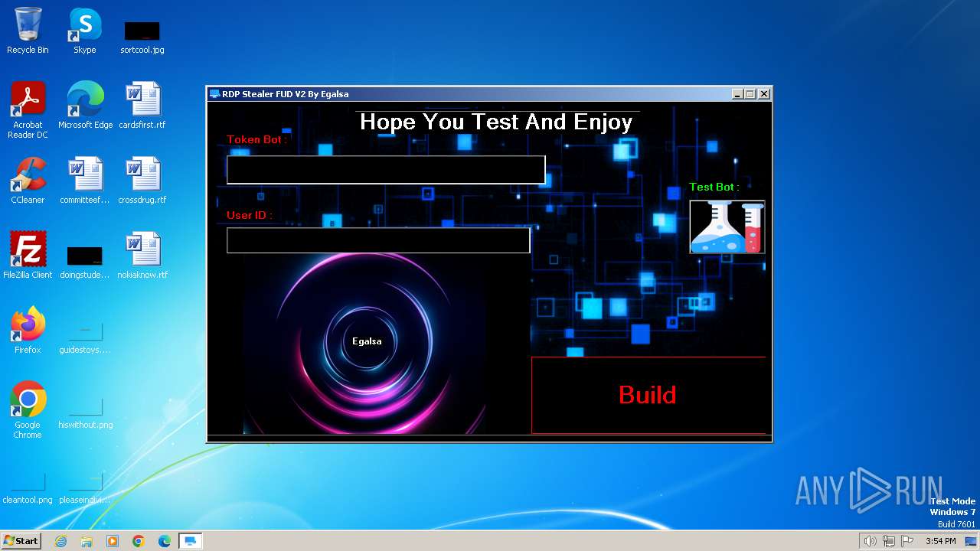The image size is (980, 551).
Task: Click the Action Center flag icon
Action: (907, 541)
